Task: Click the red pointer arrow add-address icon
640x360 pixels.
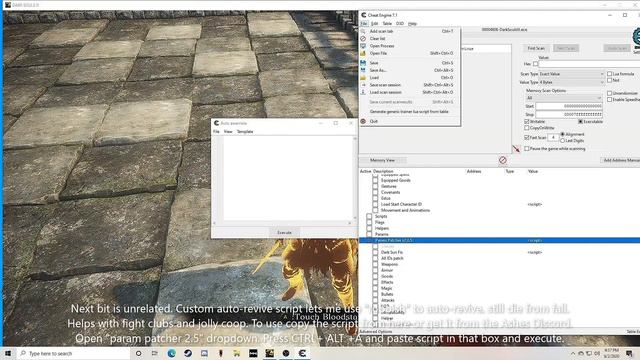Action: pyautogui.click(x=516, y=149)
